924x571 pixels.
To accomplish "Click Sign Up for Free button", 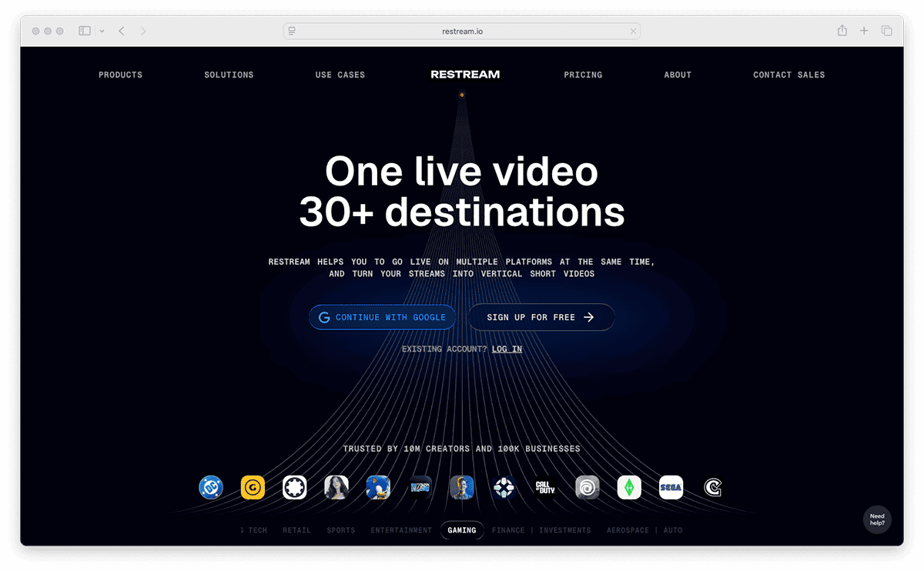I will coord(541,317).
